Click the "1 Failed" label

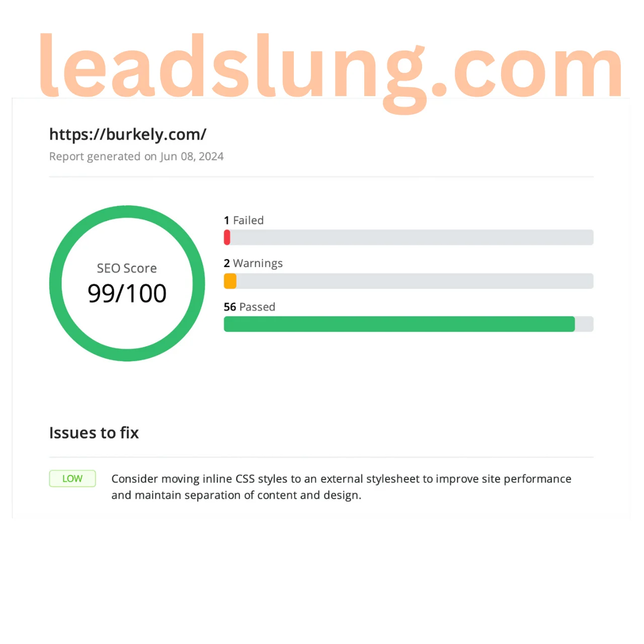click(244, 220)
